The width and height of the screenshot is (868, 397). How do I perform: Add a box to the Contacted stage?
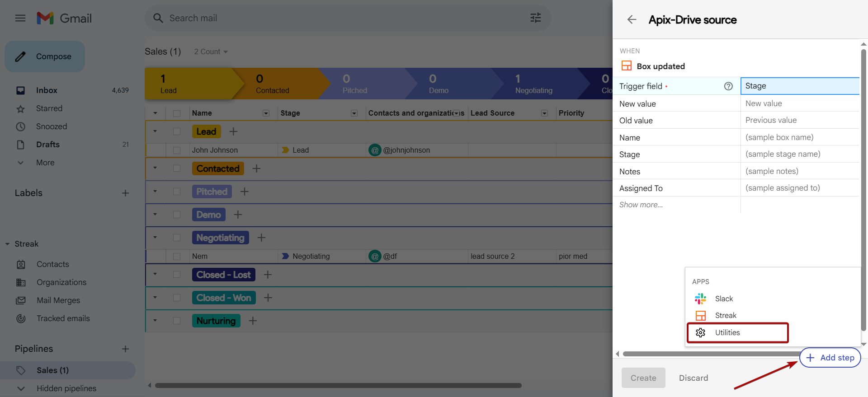click(256, 168)
